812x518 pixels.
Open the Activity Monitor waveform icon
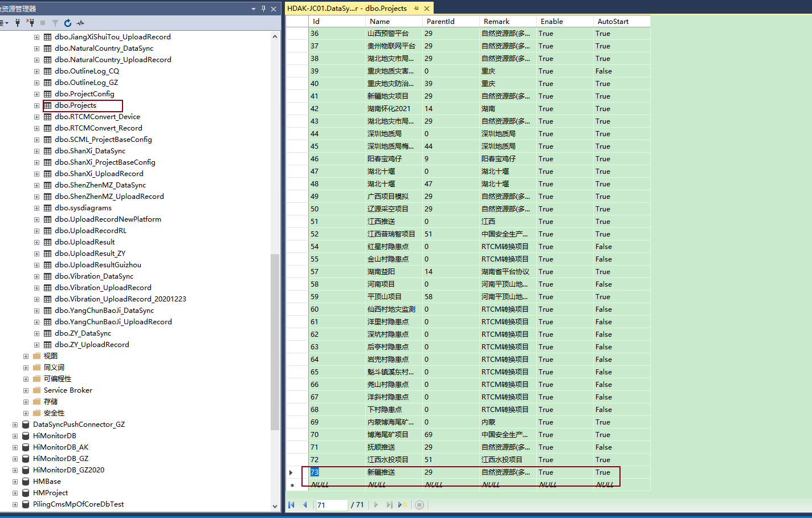point(80,23)
